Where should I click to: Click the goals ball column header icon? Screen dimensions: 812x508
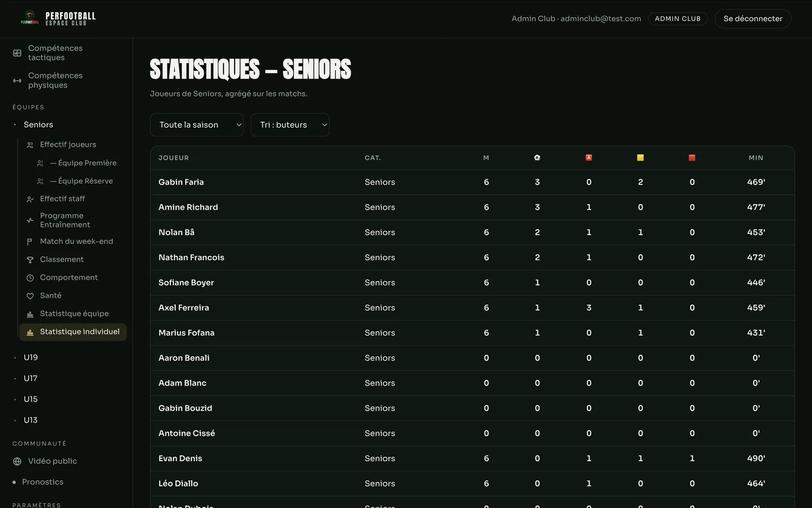click(537, 157)
